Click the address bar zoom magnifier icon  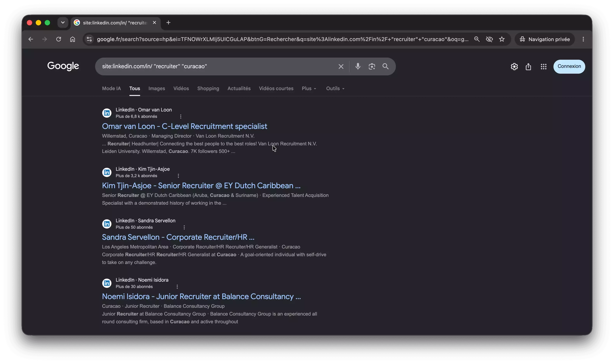coord(477,39)
